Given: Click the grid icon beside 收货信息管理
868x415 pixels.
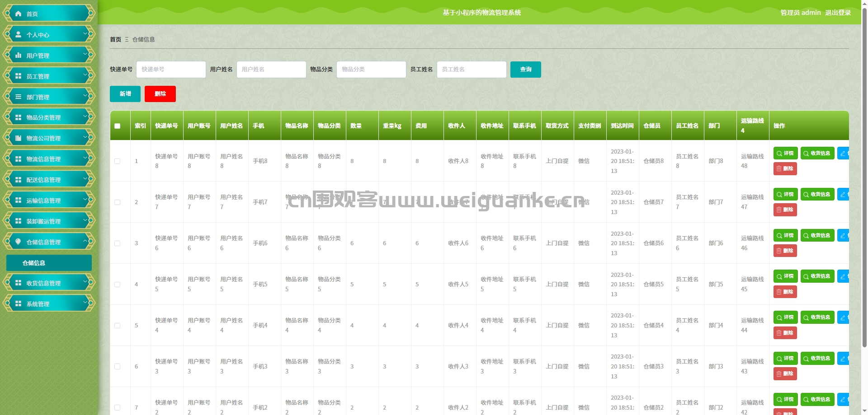Looking at the screenshot, I should 18,283.
